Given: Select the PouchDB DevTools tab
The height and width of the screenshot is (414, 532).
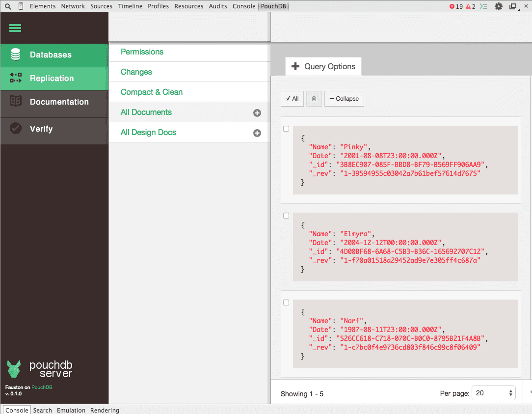Looking at the screenshot, I should click(x=273, y=6).
